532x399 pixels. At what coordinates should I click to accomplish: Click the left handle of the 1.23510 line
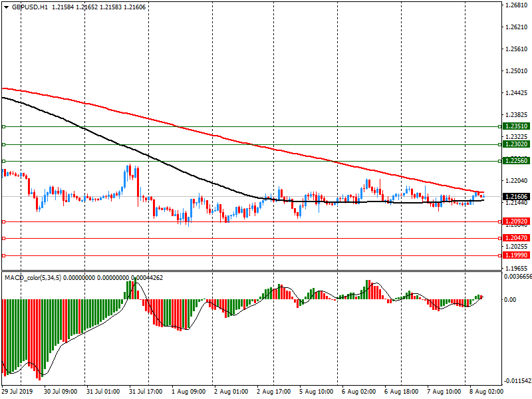click(4, 127)
